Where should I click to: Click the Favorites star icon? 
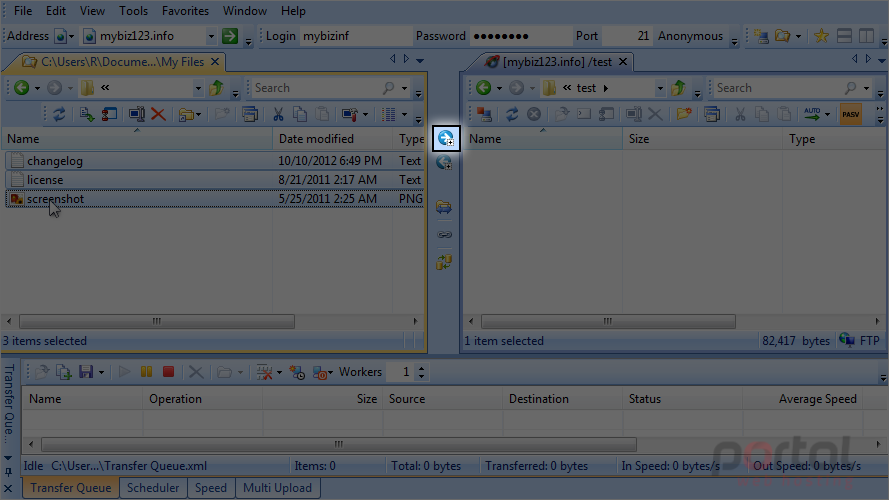click(821, 36)
